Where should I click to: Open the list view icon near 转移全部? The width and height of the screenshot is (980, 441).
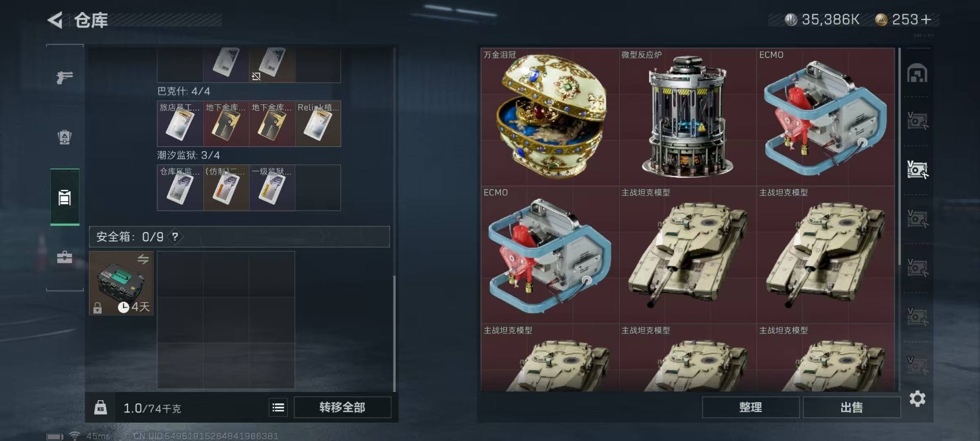pyautogui.click(x=278, y=407)
